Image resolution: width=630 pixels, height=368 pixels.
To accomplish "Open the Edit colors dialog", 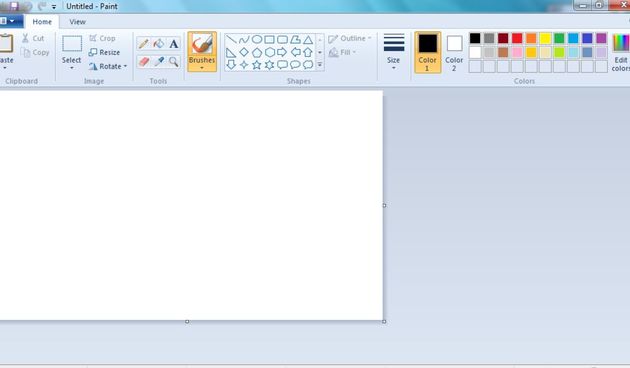I will 620,53.
